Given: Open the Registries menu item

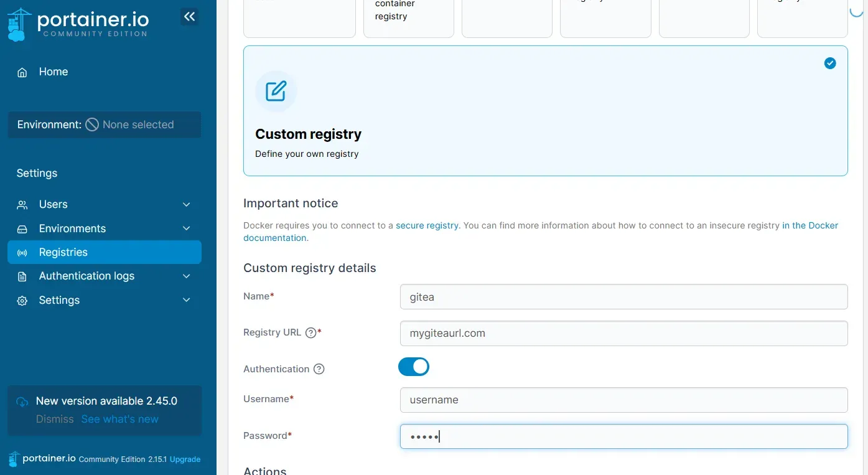Looking at the screenshot, I should 105,252.
